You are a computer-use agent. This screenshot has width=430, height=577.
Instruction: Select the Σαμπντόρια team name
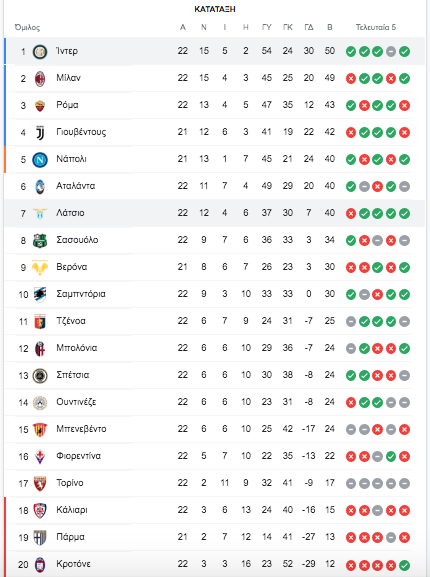click(81, 294)
